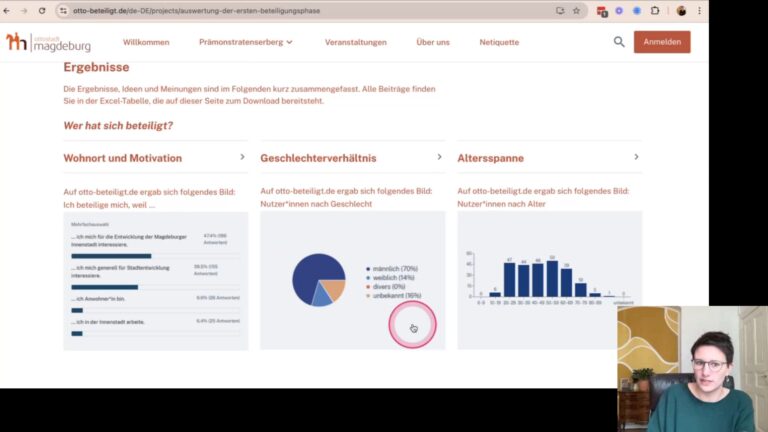Click the 'Ich beteilige mich, weil ...' caption

click(x=109, y=205)
